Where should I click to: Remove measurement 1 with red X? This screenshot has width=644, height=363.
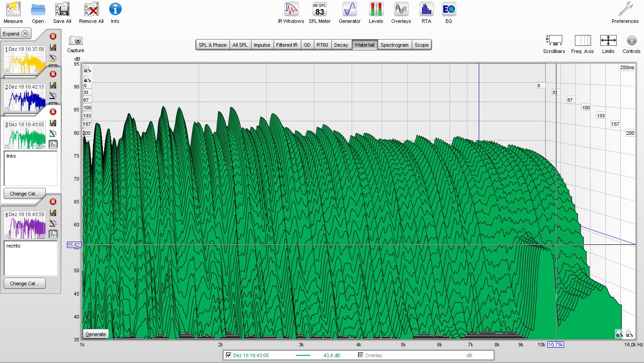pyautogui.click(x=53, y=36)
